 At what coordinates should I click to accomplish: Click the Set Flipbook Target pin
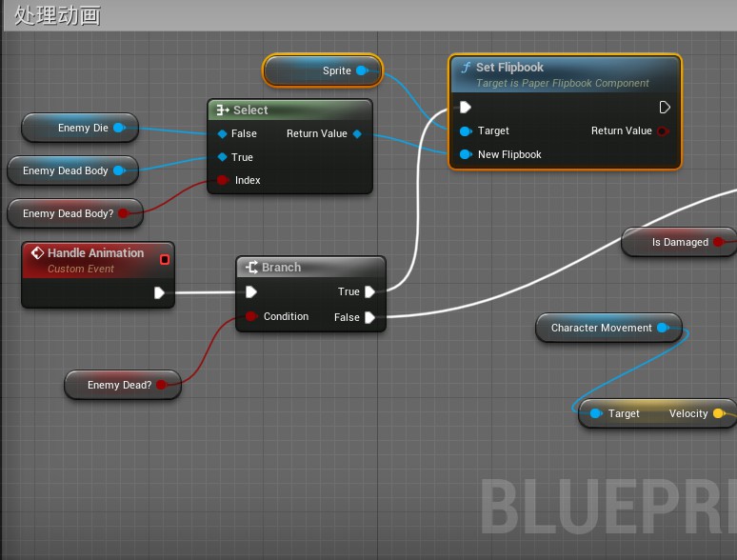click(x=466, y=130)
